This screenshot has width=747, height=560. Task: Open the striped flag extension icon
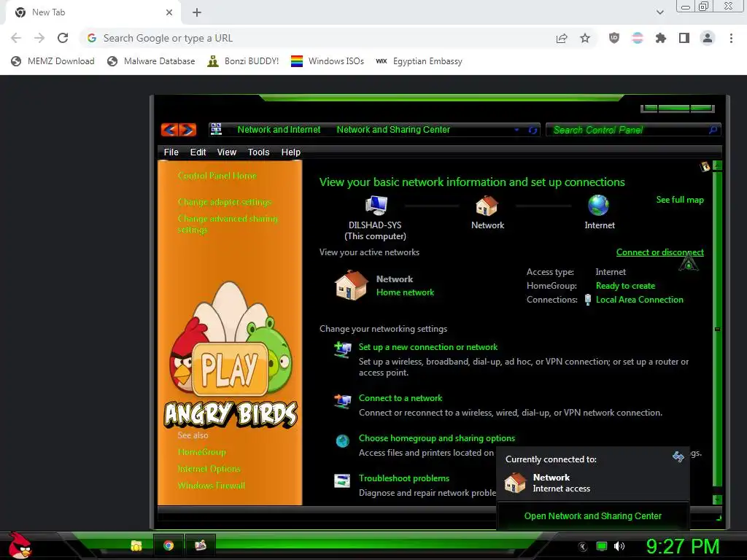click(638, 38)
